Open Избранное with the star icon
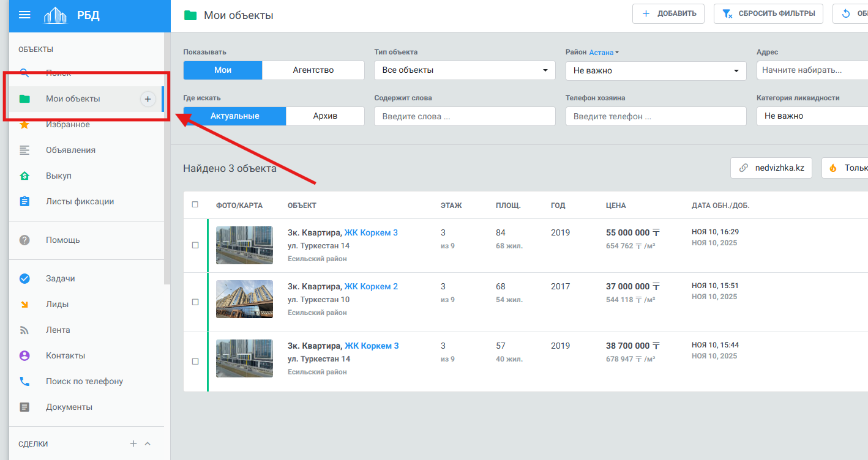 67,125
